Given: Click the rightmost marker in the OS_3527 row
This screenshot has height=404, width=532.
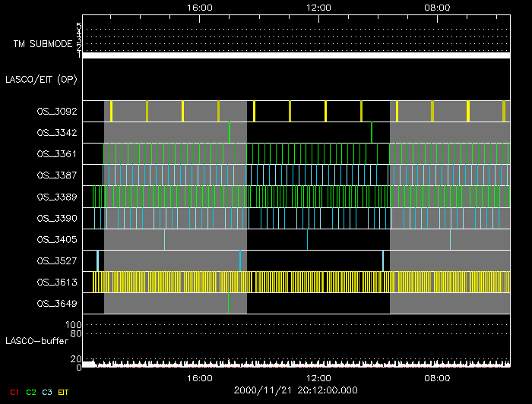Looking at the screenshot, I should pos(383,260).
